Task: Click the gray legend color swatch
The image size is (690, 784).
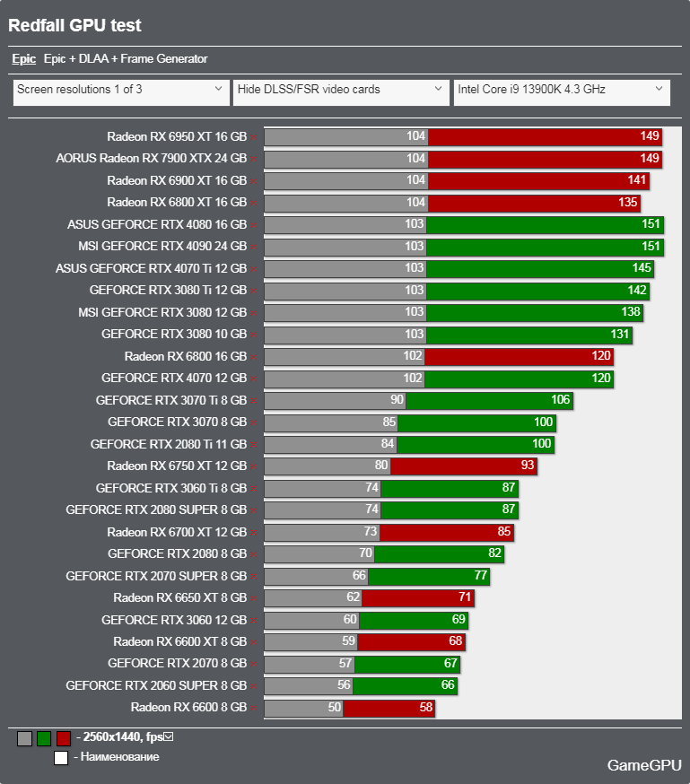Action: pyautogui.click(x=24, y=738)
